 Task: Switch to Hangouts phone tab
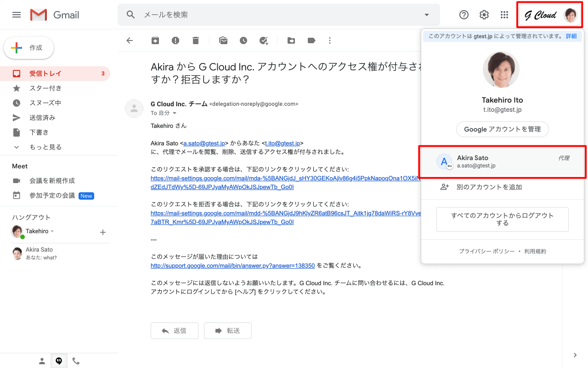pos(76,361)
